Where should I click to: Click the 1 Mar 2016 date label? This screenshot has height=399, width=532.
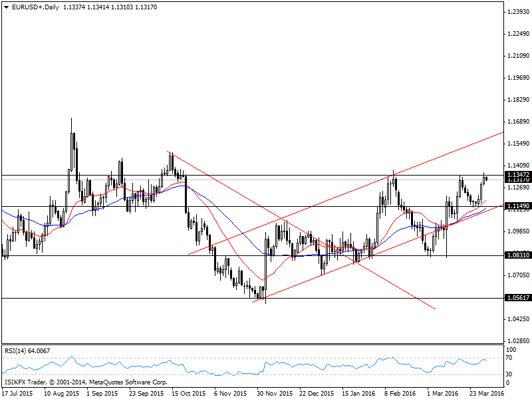click(x=443, y=394)
